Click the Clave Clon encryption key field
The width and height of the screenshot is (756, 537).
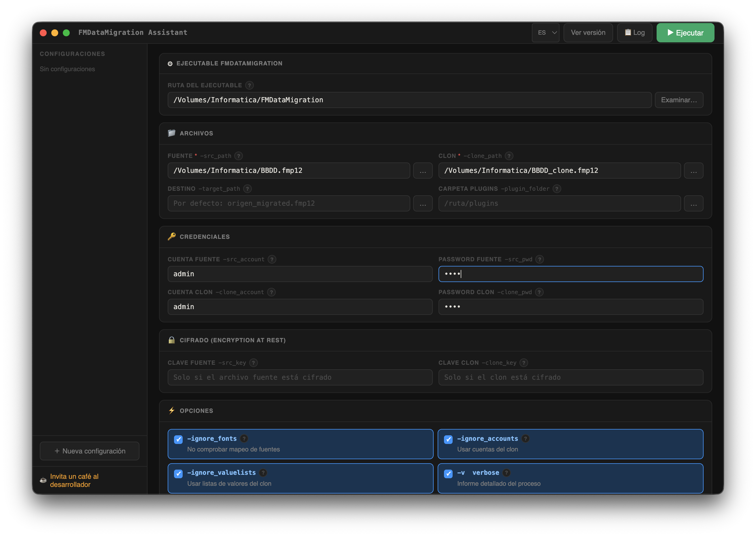click(571, 378)
